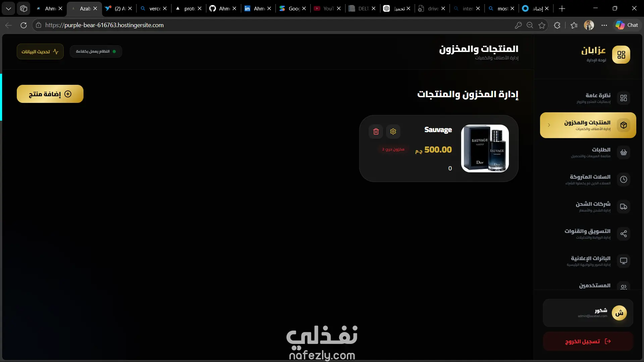
Task: Open شركات الشحن shipping companies
Action: point(588,206)
